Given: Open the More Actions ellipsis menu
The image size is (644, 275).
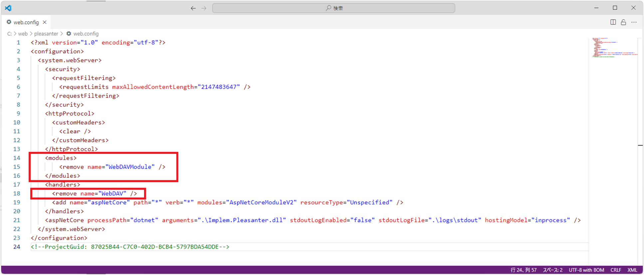Looking at the screenshot, I should pos(634,22).
